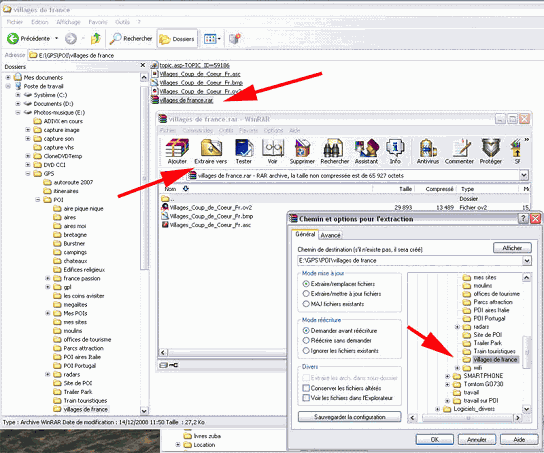544x453 pixels.
Task: Expand Tomtom GO730 folder in extraction tree
Action: pyautogui.click(x=447, y=384)
